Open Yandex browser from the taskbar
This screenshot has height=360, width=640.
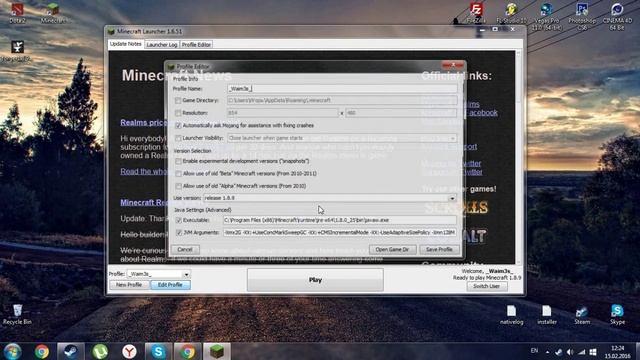click(x=129, y=351)
